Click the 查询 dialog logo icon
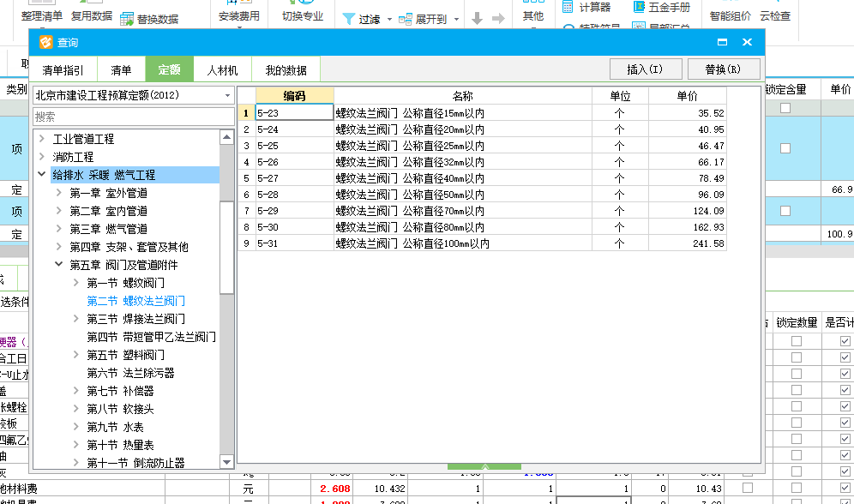The height and width of the screenshot is (504, 854). [46, 42]
